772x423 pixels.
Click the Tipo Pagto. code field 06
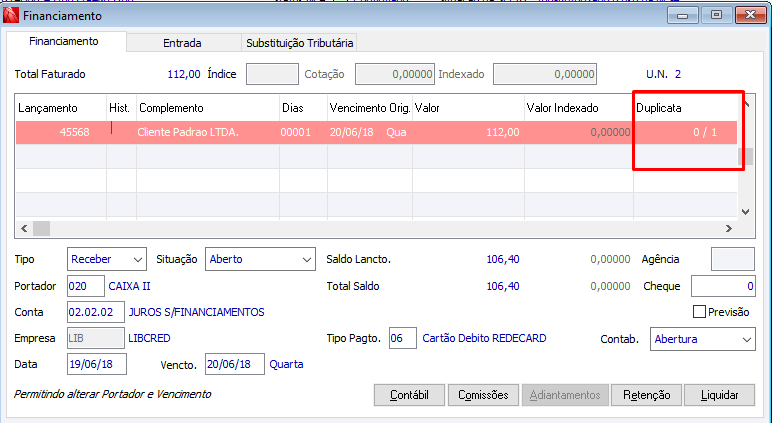coord(403,338)
